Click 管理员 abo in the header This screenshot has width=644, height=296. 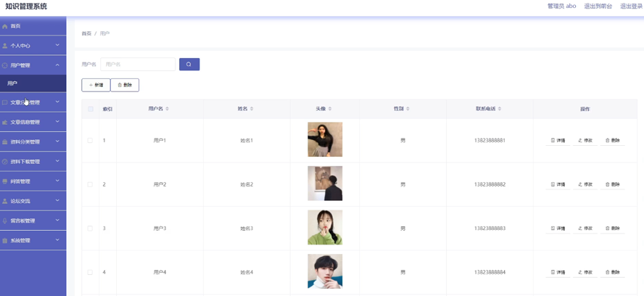pyautogui.click(x=562, y=6)
